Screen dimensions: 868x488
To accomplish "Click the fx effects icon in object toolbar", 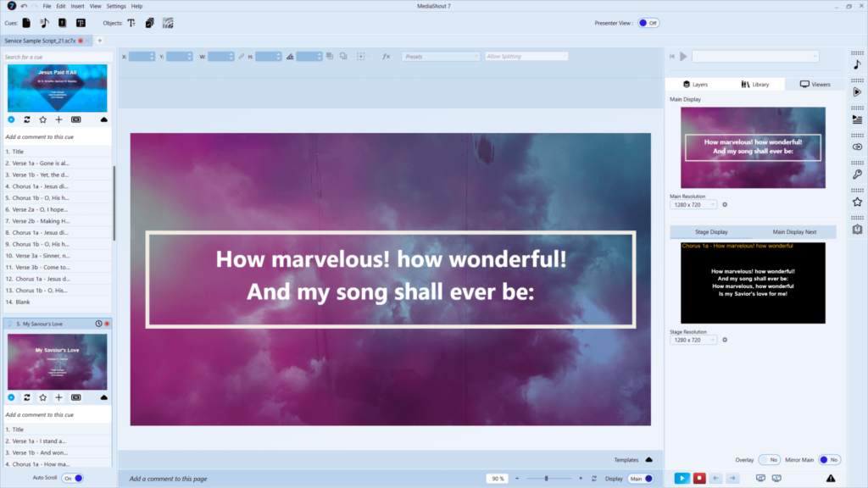I will tap(386, 57).
